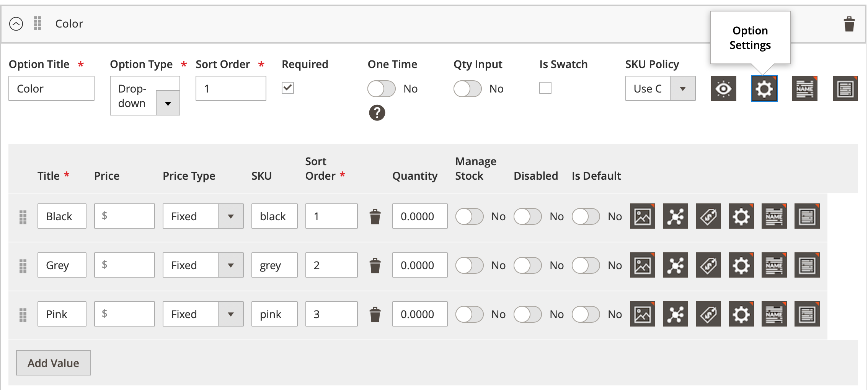Open Price Type dropdown for Black
The image size is (868, 390).
tap(203, 216)
